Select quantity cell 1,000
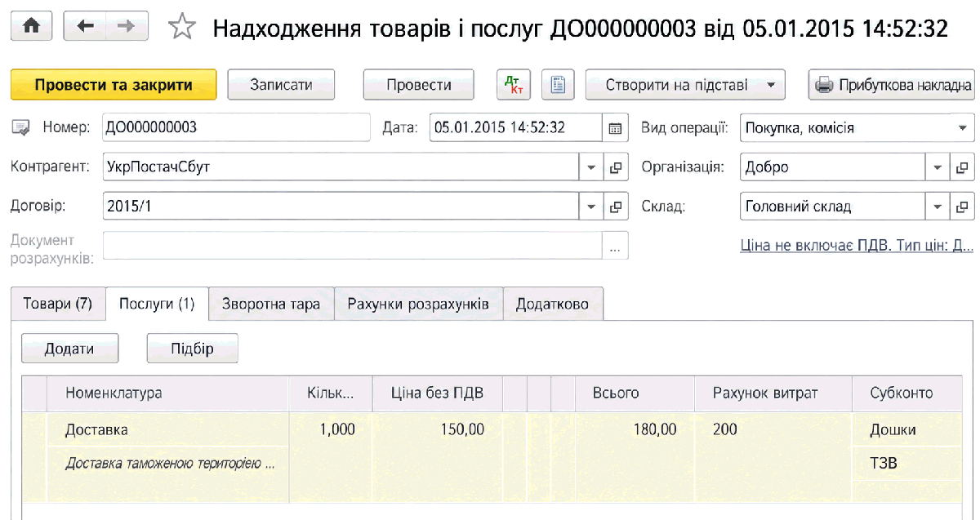 (x=330, y=429)
